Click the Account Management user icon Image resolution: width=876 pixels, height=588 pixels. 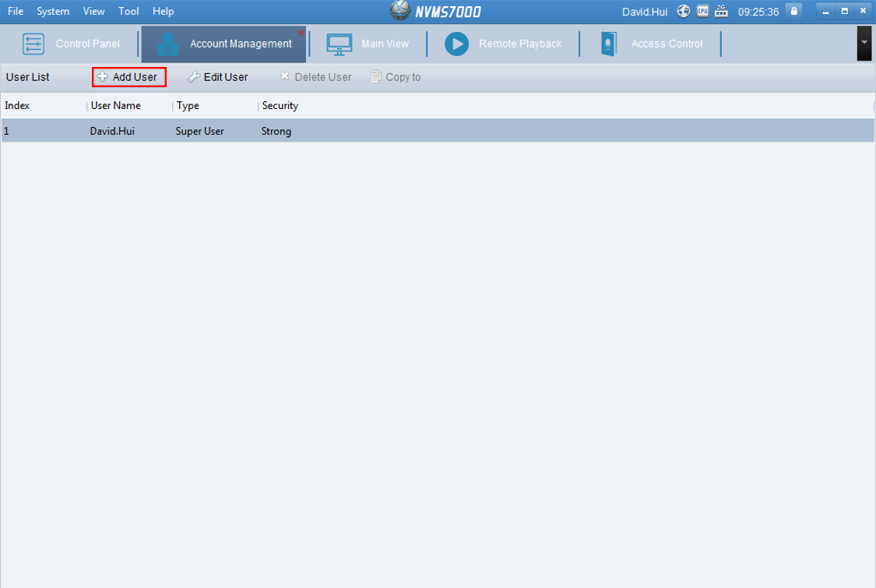point(167,44)
